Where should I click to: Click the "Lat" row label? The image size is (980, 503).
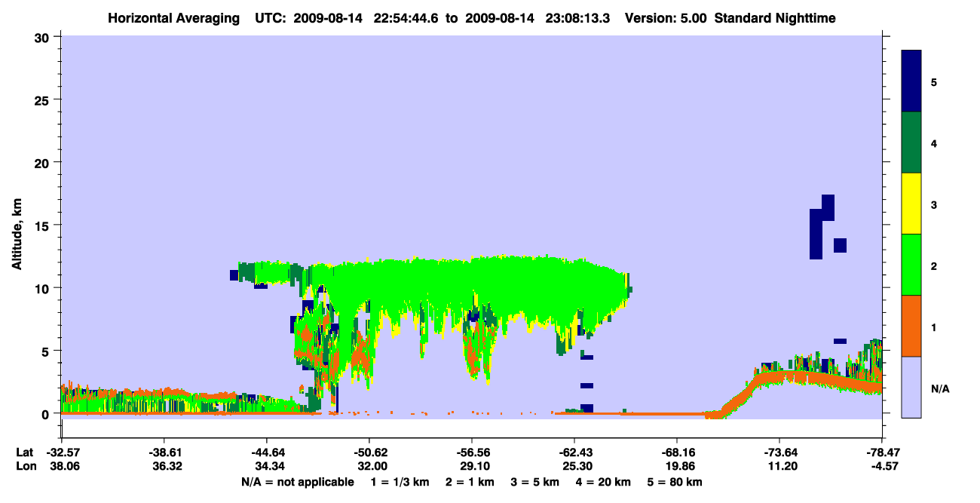click(24, 452)
